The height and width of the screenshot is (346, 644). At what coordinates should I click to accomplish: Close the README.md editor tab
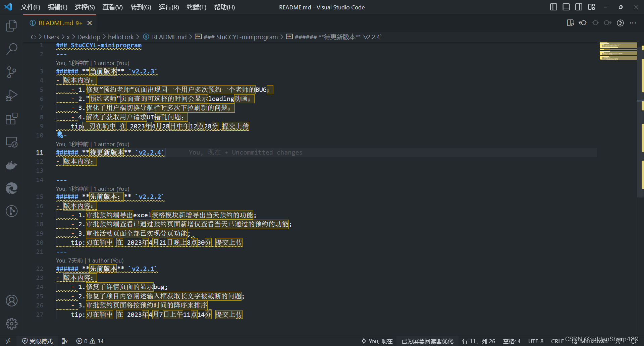pos(90,23)
